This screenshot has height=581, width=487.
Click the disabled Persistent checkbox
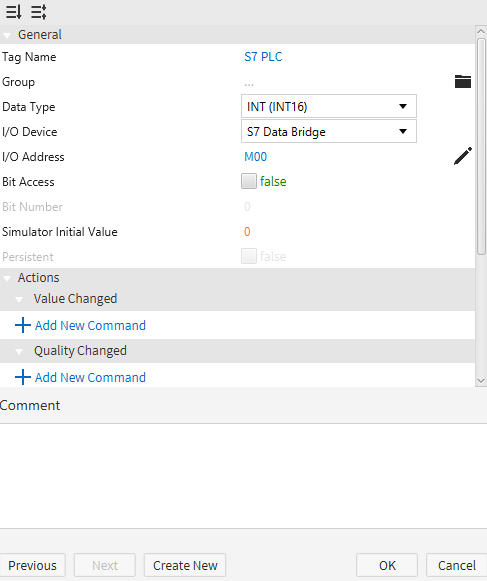(x=249, y=256)
